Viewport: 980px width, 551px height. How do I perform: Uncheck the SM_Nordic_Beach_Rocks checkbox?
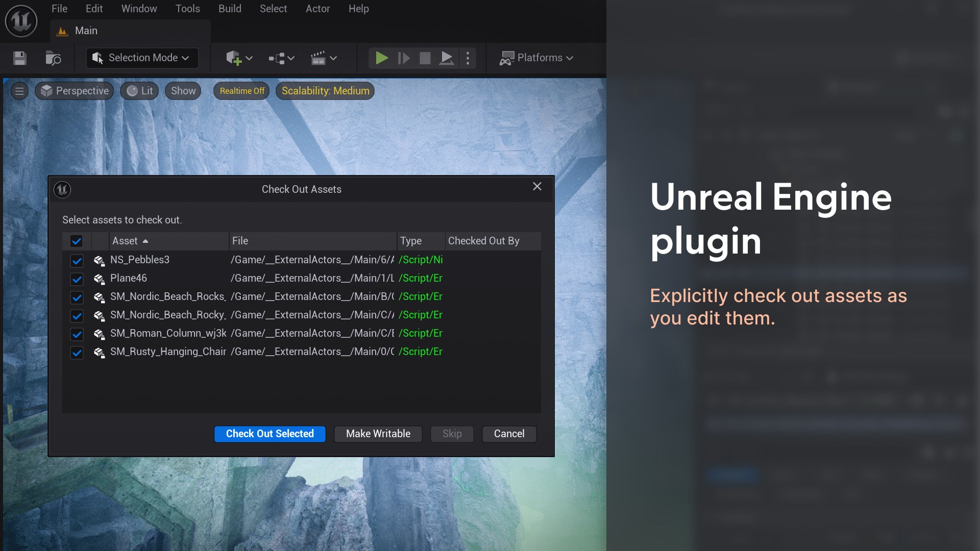click(x=77, y=297)
